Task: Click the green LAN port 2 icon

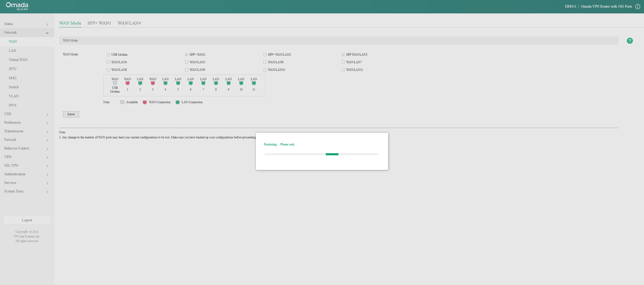Action: click(x=140, y=83)
